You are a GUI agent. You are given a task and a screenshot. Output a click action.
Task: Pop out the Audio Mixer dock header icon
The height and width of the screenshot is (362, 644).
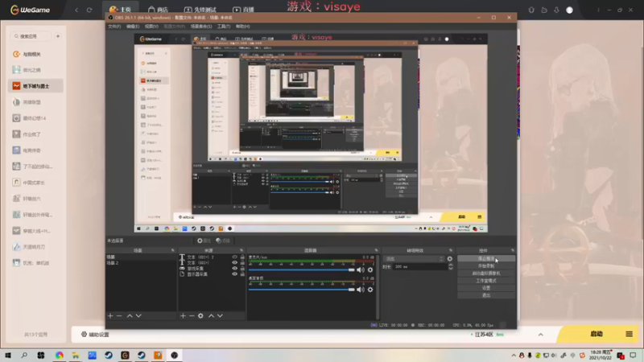[376, 250]
